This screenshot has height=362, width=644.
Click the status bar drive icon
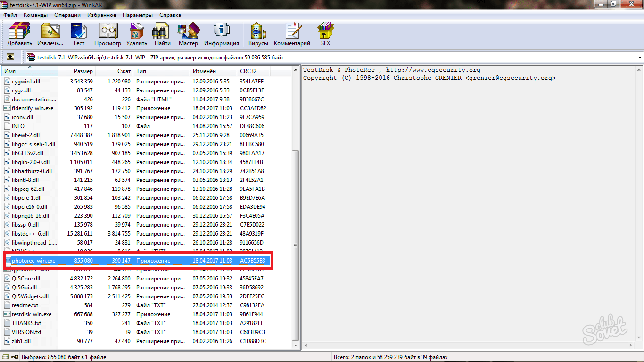pyautogui.click(x=6, y=357)
